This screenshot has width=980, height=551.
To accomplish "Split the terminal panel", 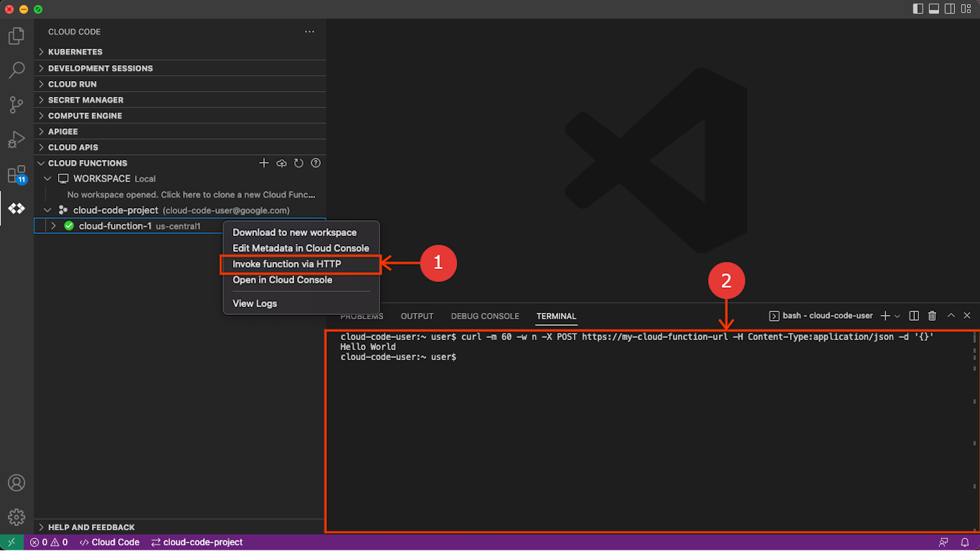I will click(914, 316).
